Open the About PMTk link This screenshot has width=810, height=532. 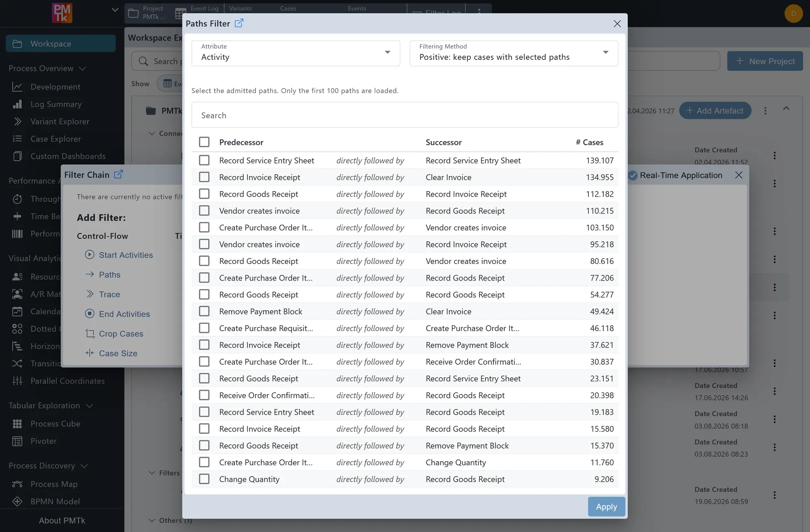pyautogui.click(x=62, y=521)
